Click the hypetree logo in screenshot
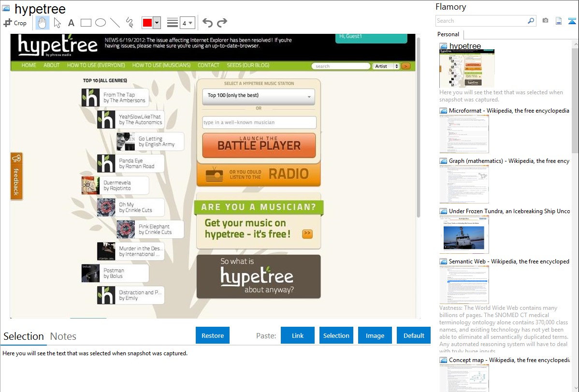Image resolution: width=579 pixels, height=392 pixels. 58,45
